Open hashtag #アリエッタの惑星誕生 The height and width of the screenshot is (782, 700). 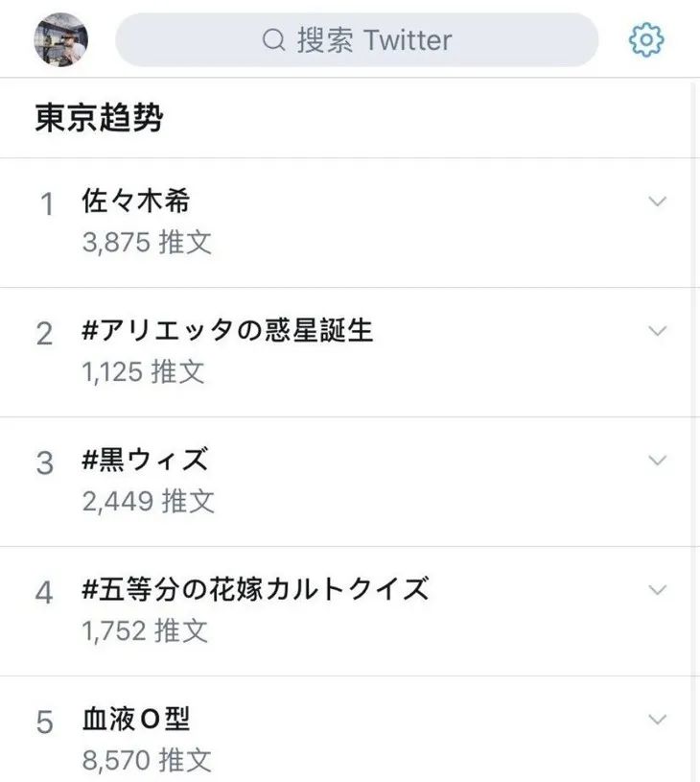pos(228,331)
